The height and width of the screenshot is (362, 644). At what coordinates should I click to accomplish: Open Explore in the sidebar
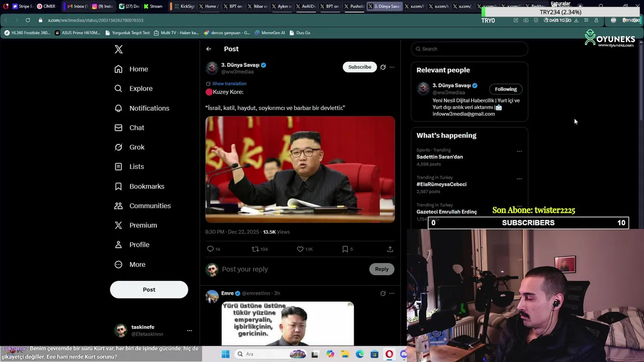133,88
